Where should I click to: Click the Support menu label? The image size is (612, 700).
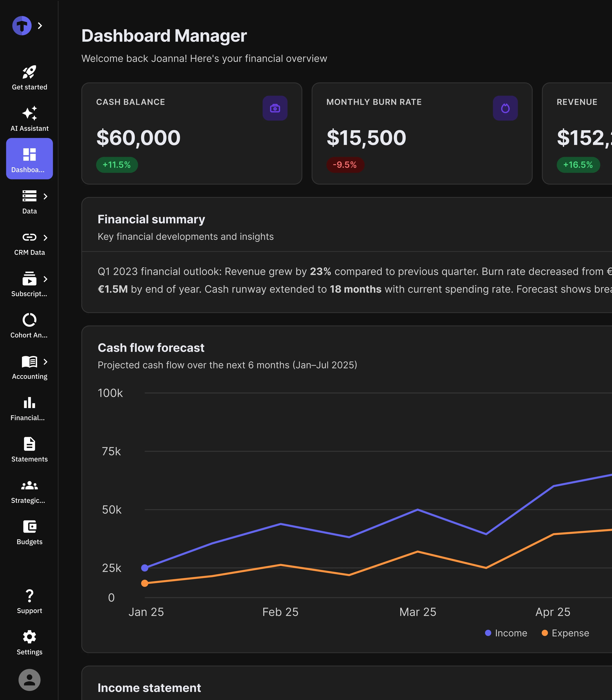tap(29, 611)
